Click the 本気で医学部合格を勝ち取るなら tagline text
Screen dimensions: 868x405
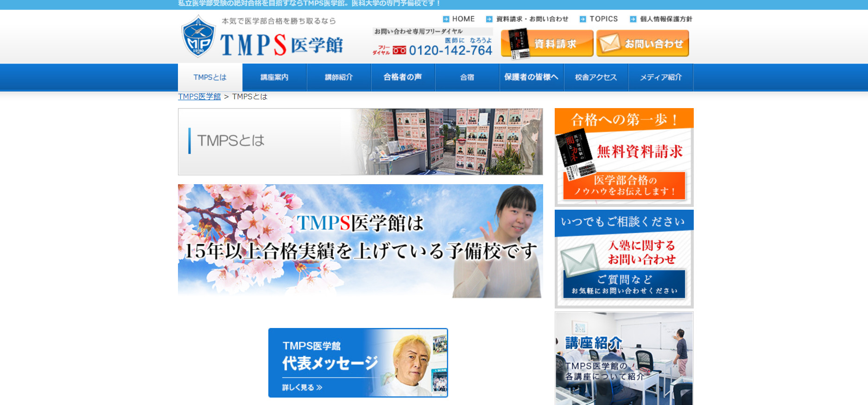click(x=279, y=21)
